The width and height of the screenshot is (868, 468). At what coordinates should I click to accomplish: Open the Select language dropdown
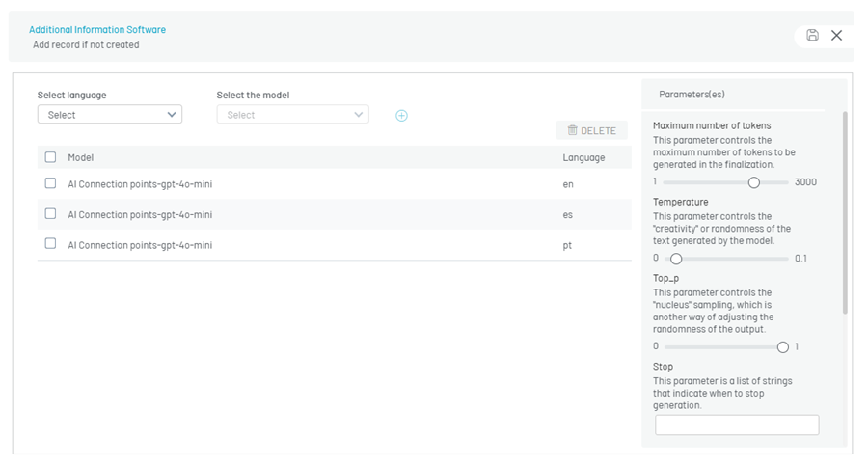point(110,115)
